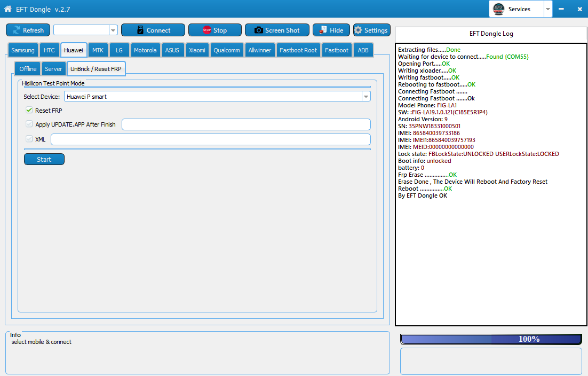Image resolution: width=588 pixels, height=376 pixels.
Task: Click the Hide button
Action: 331,30
